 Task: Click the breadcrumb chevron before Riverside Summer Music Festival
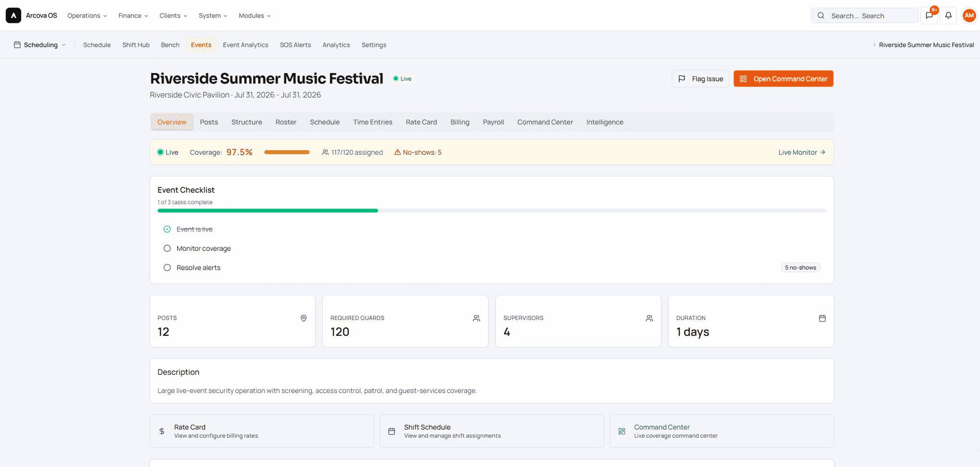click(x=874, y=45)
